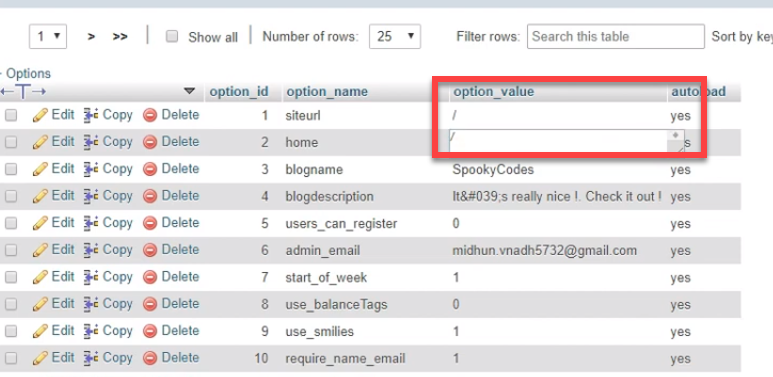
Task: Select the midhun.vnadh5732@gmail.com cell
Action: pos(544,250)
